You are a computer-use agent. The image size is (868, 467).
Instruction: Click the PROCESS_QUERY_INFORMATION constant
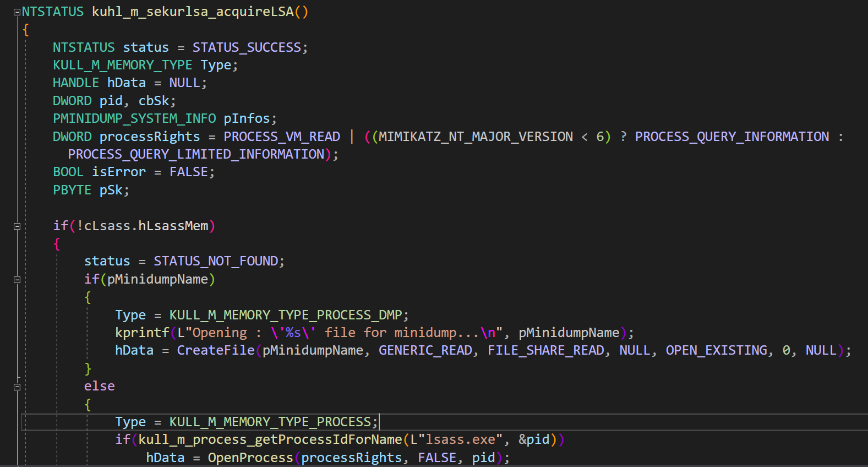click(732, 137)
